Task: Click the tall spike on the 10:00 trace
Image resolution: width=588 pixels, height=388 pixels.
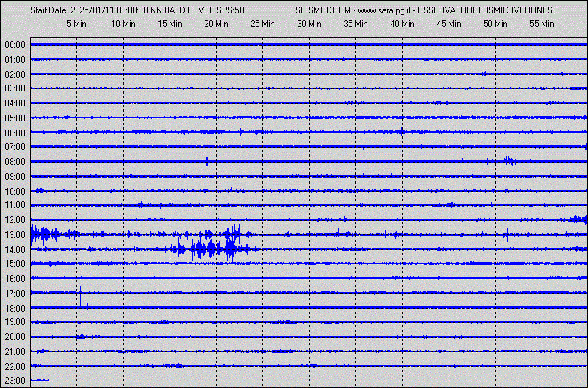Action: coord(349,199)
